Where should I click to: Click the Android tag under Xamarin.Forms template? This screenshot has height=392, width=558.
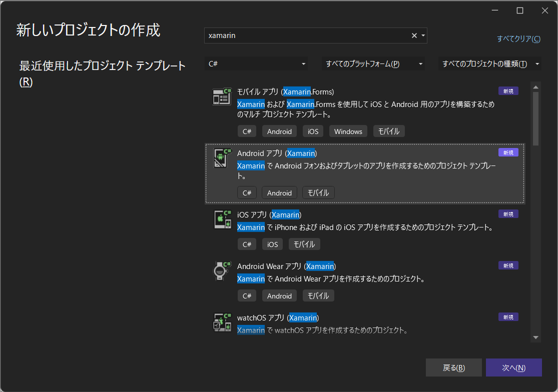pos(279,131)
